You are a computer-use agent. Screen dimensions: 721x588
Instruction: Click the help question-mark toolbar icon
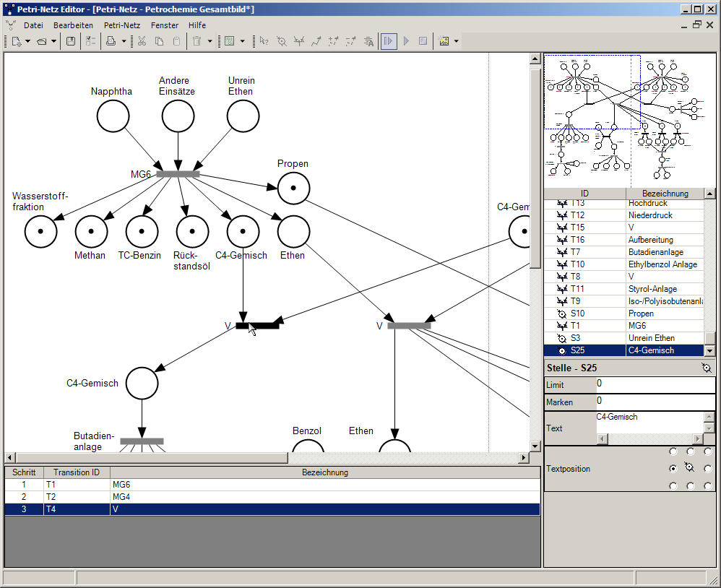[x=229, y=41]
